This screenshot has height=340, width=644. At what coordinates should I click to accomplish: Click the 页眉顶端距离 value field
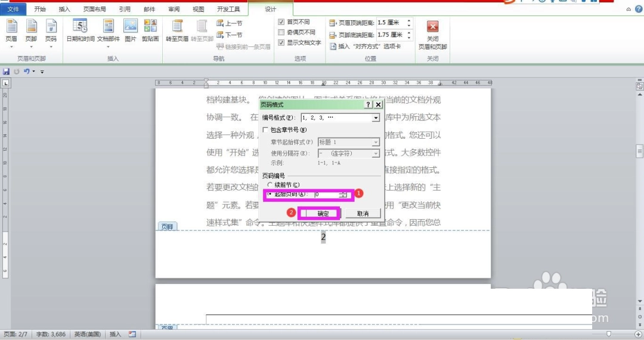(391, 23)
